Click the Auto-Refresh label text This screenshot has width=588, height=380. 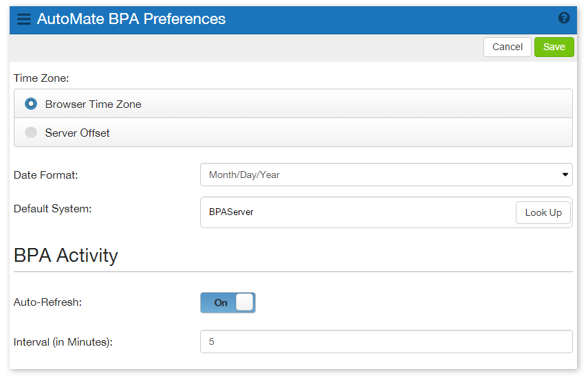coord(47,302)
